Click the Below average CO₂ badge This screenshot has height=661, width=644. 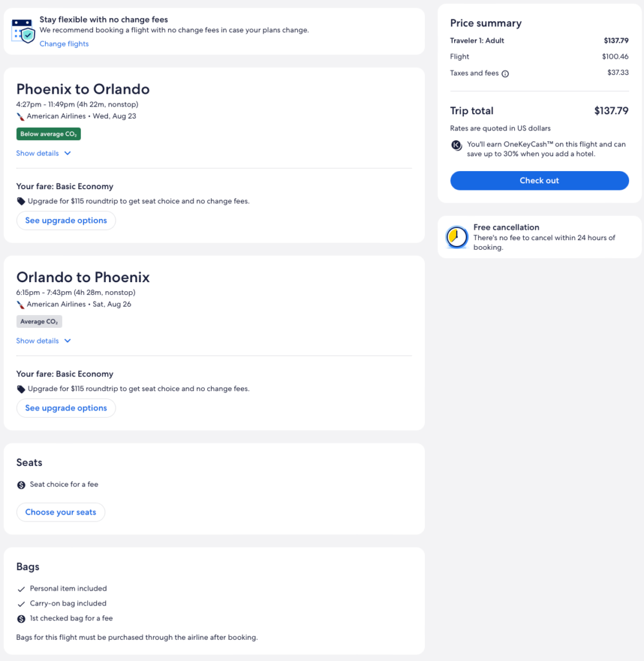point(48,134)
